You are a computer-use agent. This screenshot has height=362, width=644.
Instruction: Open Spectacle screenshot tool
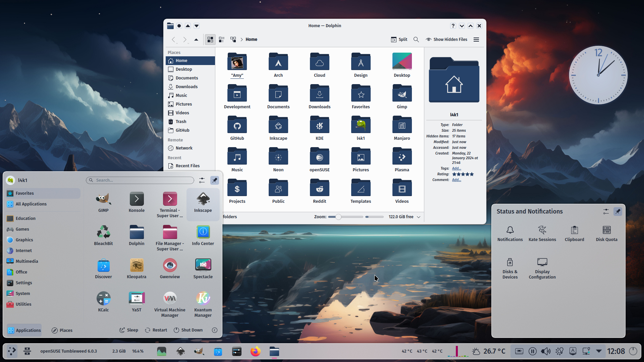point(203,269)
